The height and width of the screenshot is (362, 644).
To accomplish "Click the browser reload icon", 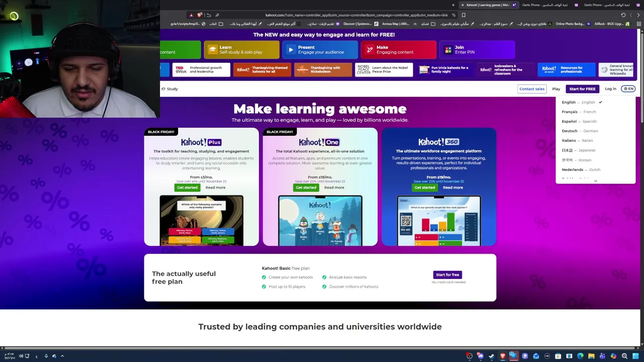I will point(623,15).
